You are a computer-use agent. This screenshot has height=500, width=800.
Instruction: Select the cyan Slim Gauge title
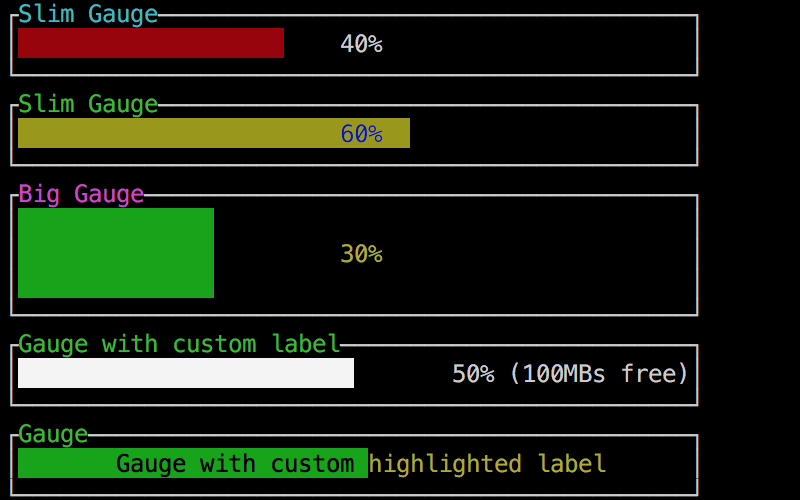[x=88, y=14]
